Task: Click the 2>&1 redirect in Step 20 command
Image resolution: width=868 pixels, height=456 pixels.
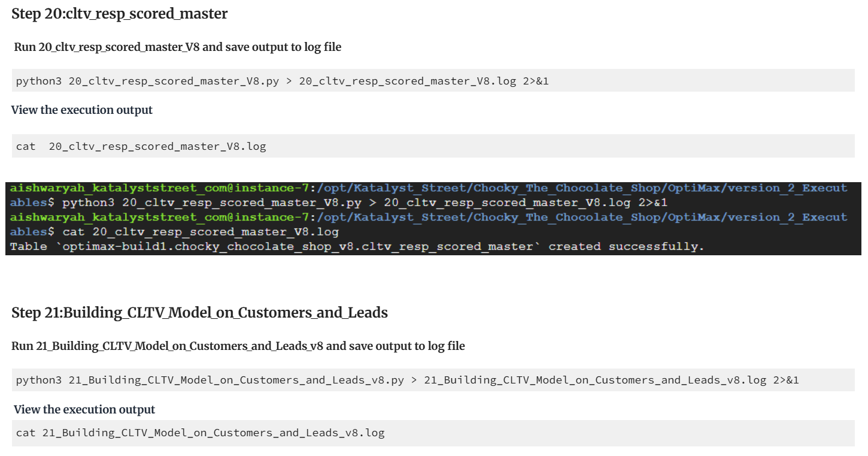Action: 536,81
